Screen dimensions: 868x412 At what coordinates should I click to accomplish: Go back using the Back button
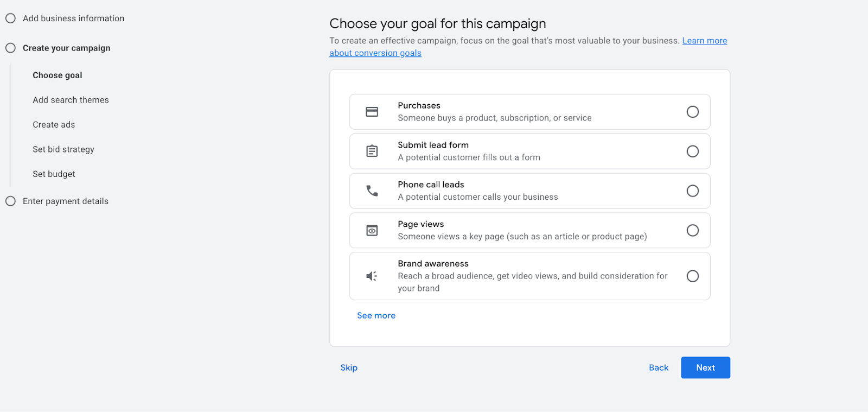click(x=658, y=367)
